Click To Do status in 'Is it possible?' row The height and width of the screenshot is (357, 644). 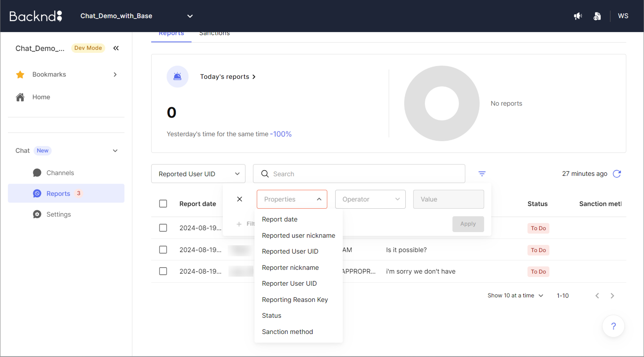click(538, 250)
